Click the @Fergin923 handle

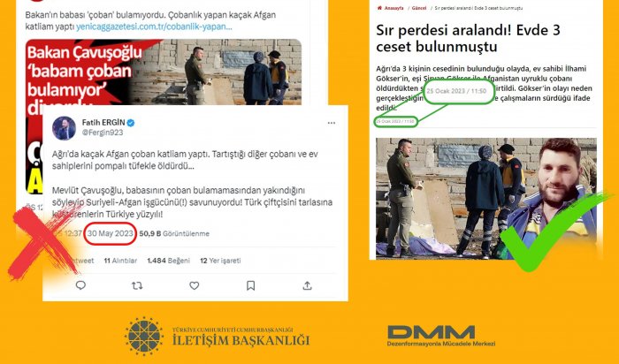point(103,133)
